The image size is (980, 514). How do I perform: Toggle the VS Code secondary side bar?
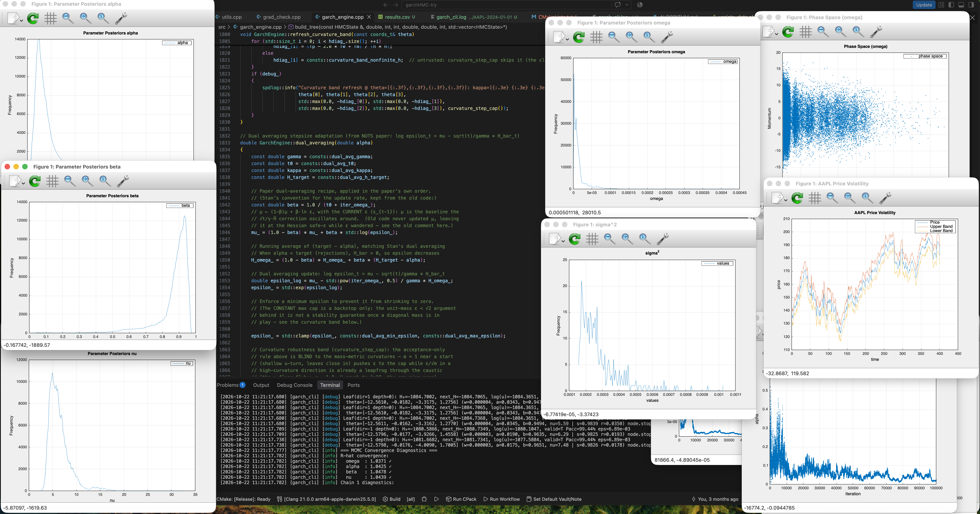pyautogui.click(x=971, y=5)
